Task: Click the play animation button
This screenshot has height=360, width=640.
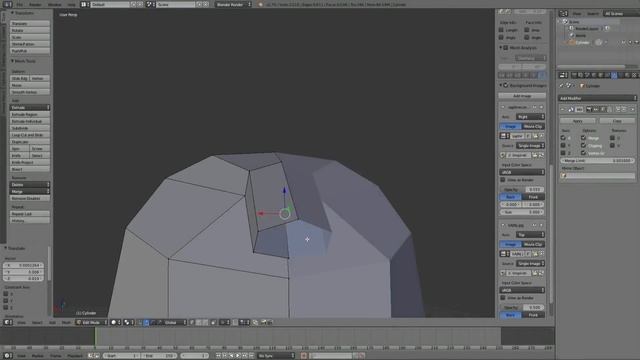Action: coord(238,356)
